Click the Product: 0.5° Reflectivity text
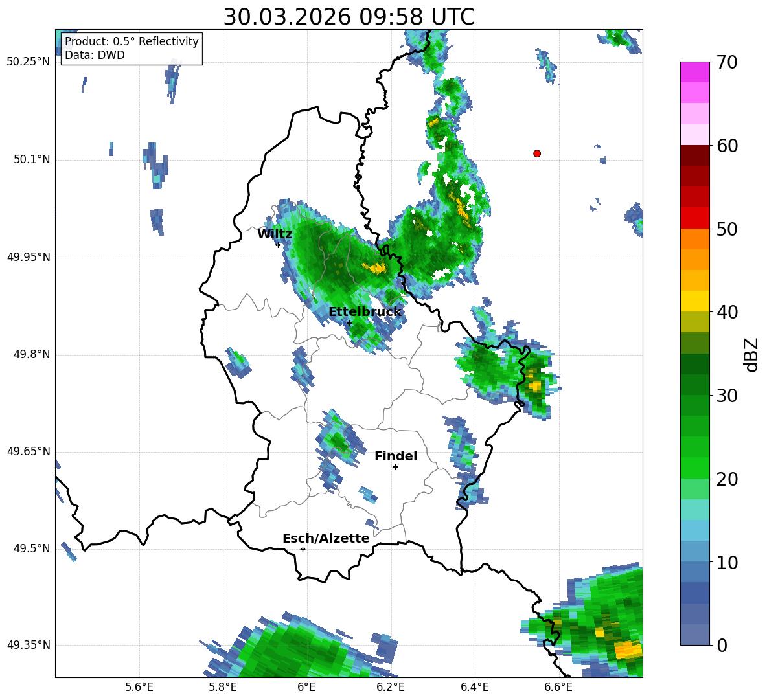Screen dimensions: 767x700 132,41
